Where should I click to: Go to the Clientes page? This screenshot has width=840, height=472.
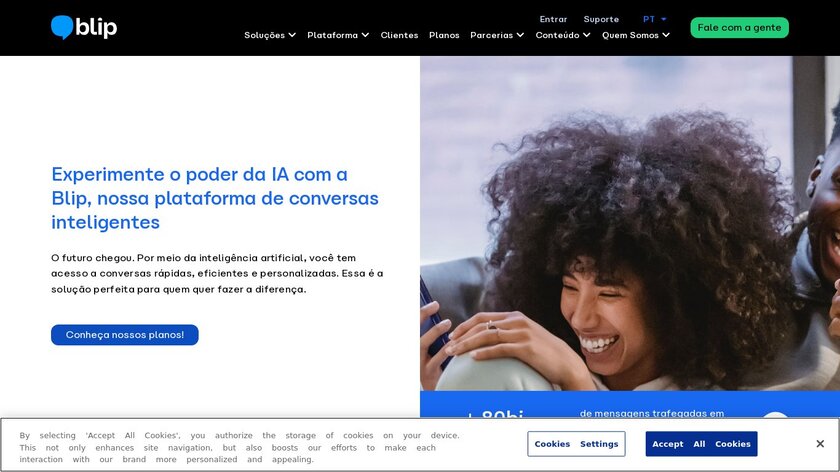click(399, 35)
